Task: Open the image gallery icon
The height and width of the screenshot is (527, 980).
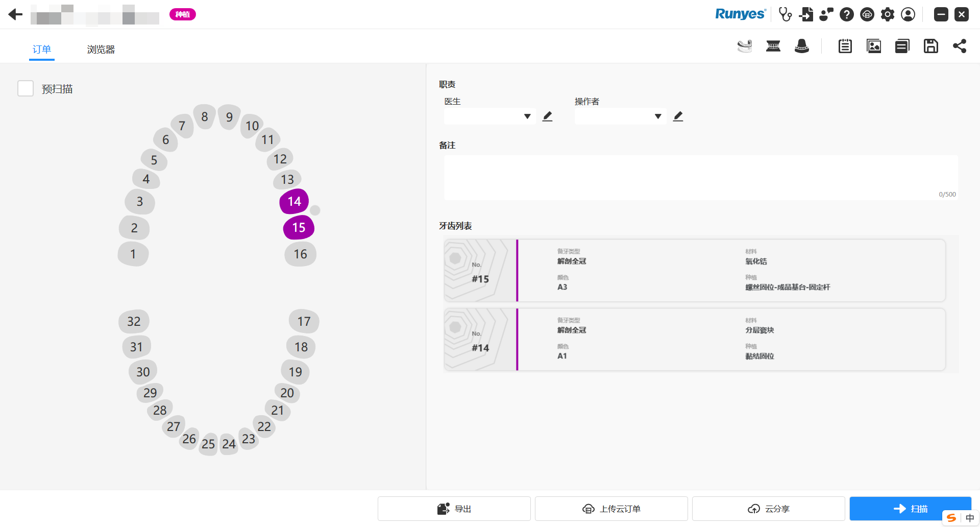Action: point(874,46)
